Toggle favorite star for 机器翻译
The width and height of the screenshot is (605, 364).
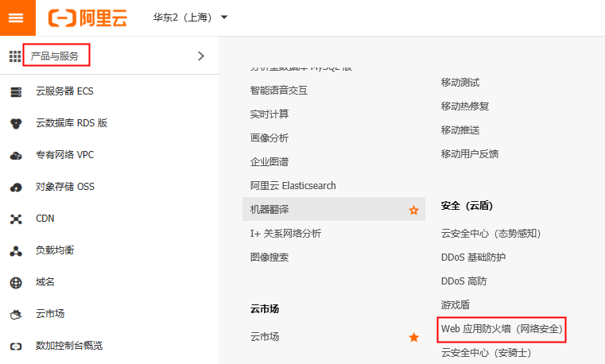[x=413, y=210]
